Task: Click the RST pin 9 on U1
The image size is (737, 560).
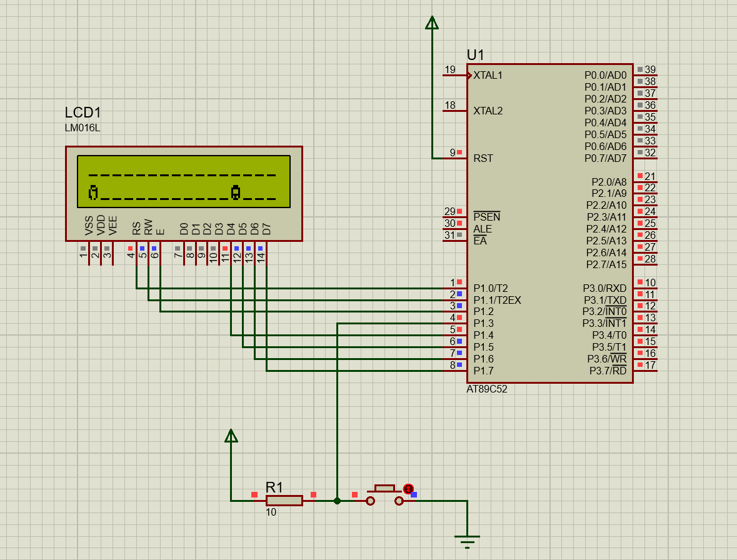Action: click(454, 158)
